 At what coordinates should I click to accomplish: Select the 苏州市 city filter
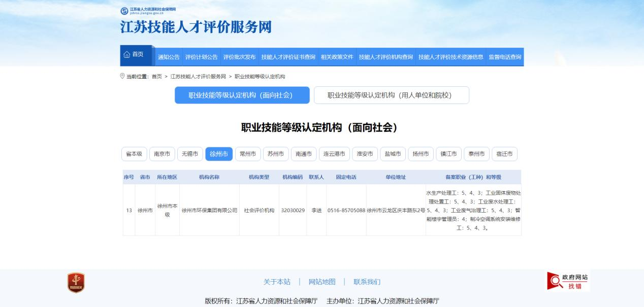pyautogui.click(x=276, y=154)
